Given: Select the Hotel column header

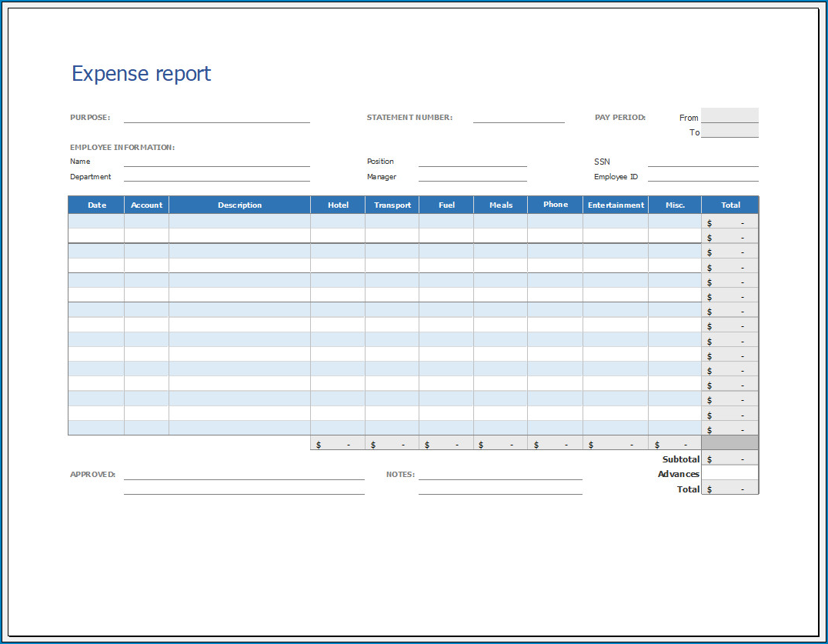Looking at the screenshot, I should tap(337, 205).
